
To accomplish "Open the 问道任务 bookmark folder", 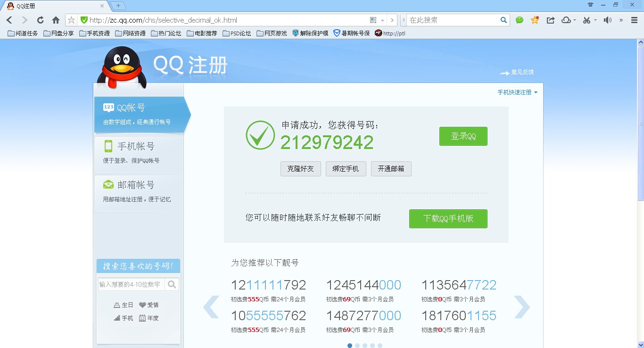I will coord(24,33).
